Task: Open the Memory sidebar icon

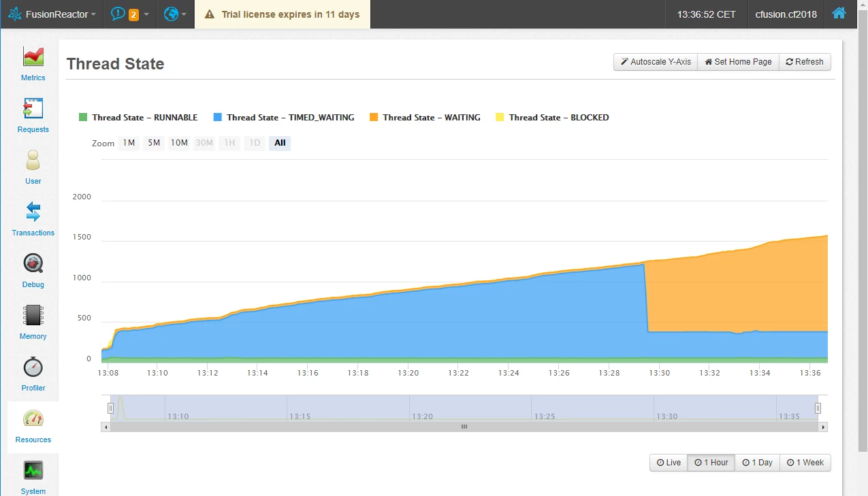Action: (33, 315)
